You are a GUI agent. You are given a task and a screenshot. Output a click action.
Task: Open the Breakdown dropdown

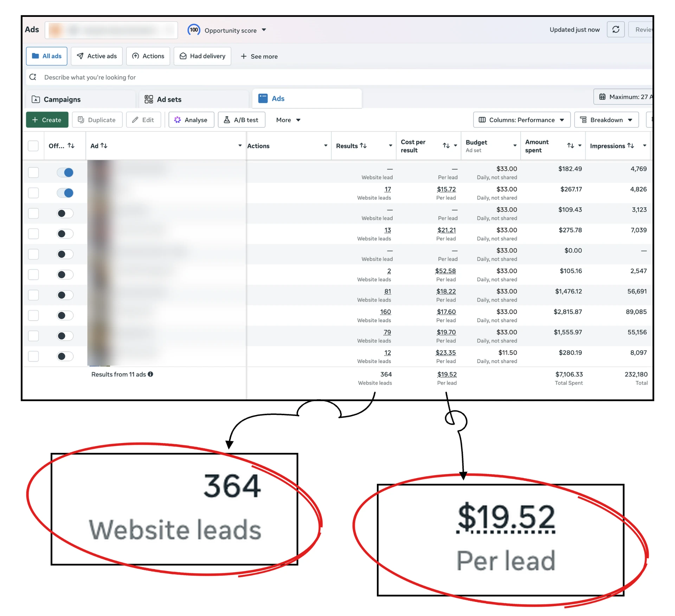point(606,120)
